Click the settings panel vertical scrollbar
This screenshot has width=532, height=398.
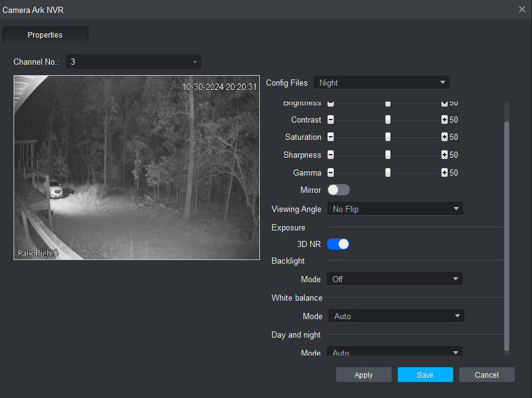507,236
